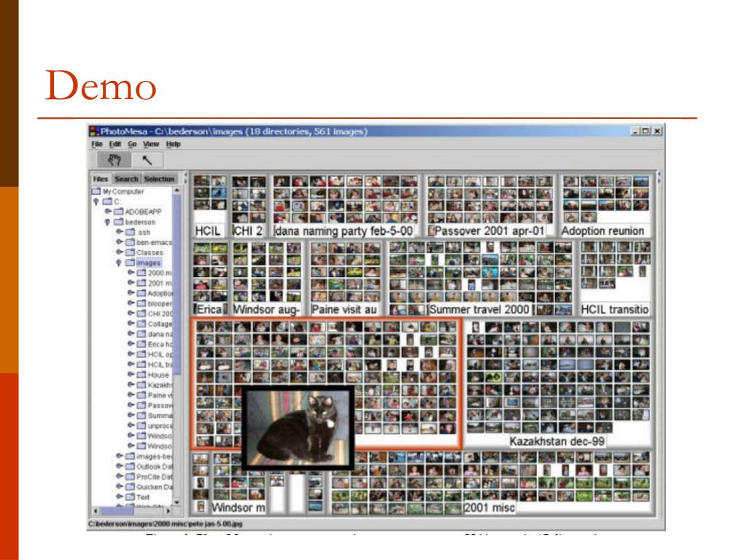Click the ProCite Data folder icon

point(130,477)
